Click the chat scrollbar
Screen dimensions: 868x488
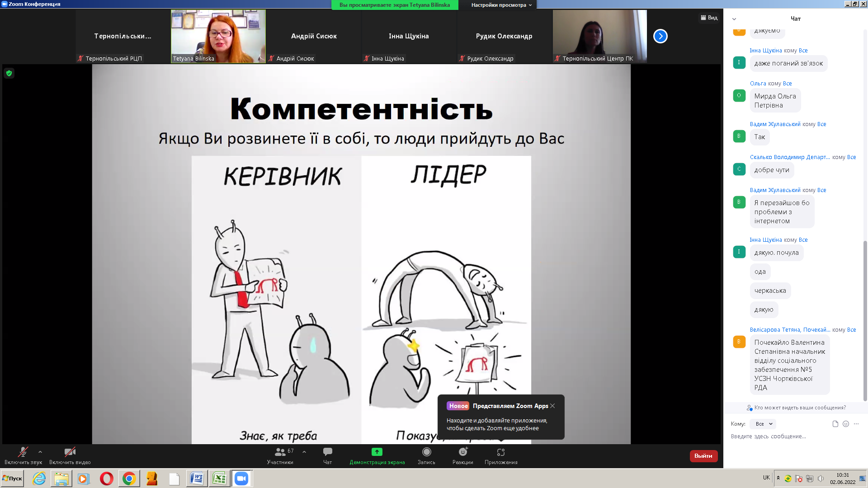(865, 321)
